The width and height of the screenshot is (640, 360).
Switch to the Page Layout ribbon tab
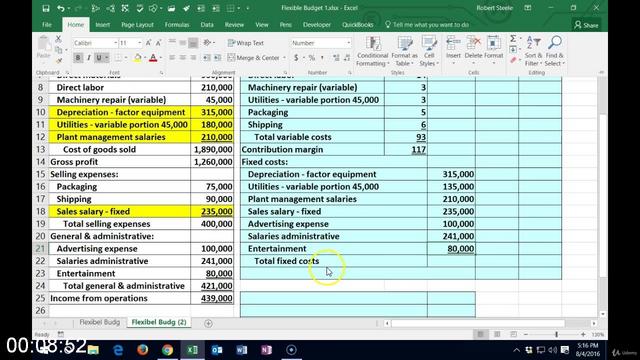point(137,25)
